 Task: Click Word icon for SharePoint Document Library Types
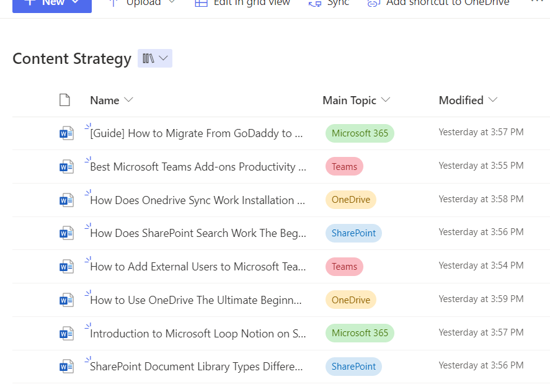tap(66, 367)
